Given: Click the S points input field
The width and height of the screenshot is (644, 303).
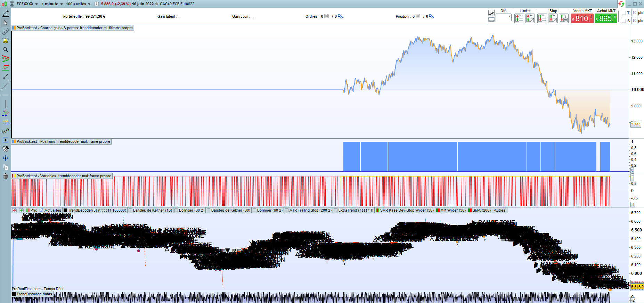Looking at the screenshot, I should click(634, 21).
